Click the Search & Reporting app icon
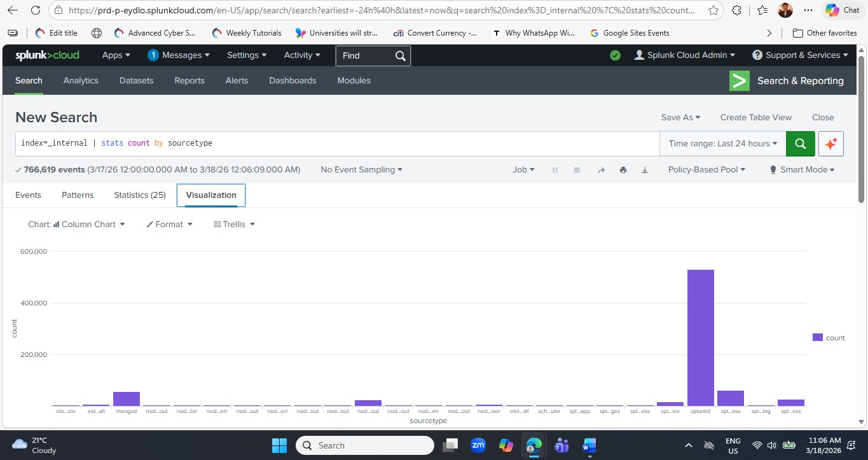Image resolution: width=868 pixels, height=460 pixels. coord(740,81)
